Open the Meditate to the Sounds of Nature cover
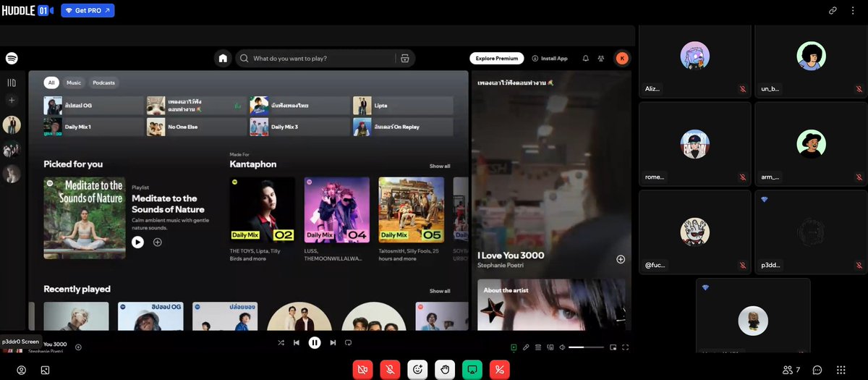 (x=84, y=218)
